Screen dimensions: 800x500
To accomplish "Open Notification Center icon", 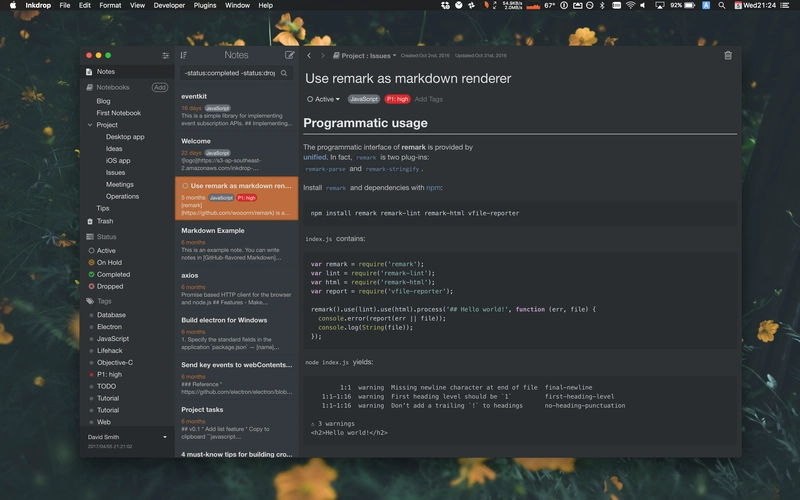I will (x=785, y=5).
